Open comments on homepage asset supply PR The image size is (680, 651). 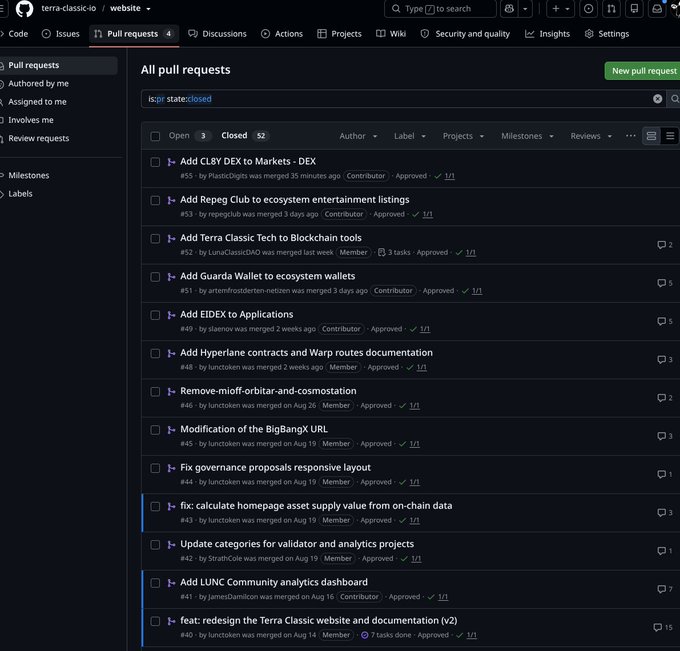(665, 513)
